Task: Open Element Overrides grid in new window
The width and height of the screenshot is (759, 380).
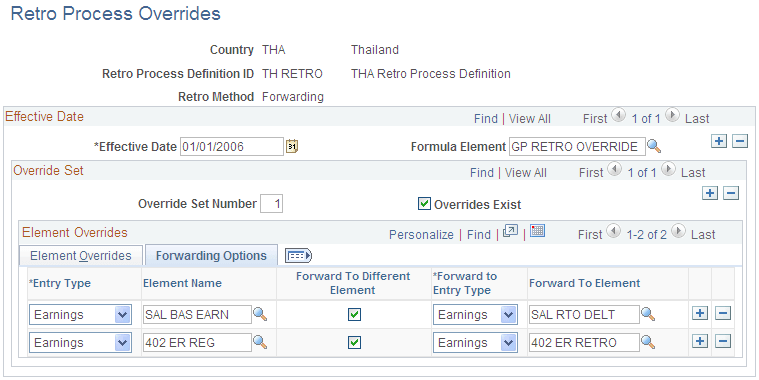Action: point(510,231)
